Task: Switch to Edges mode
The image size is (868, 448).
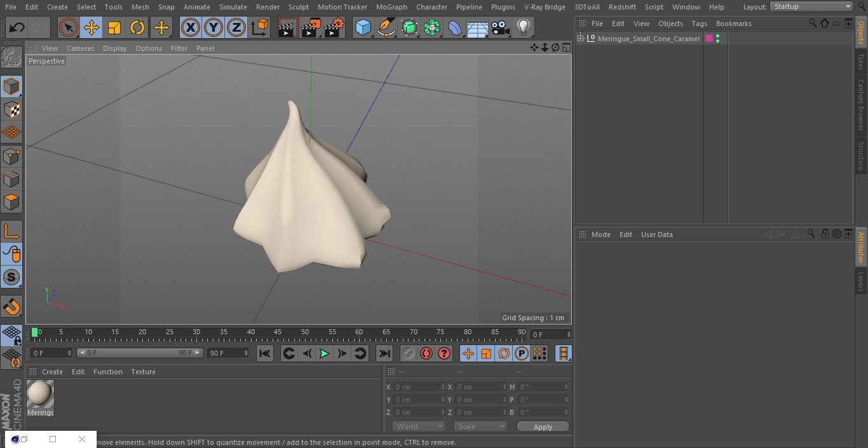Action: pyautogui.click(x=11, y=179)
